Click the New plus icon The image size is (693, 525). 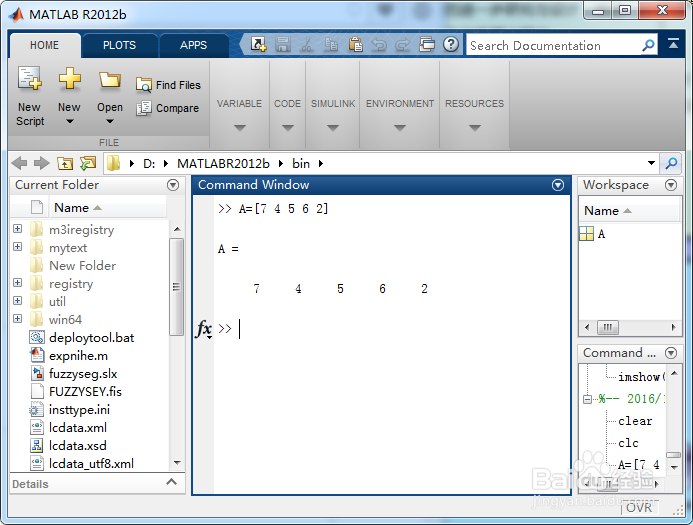pos(69,78)
